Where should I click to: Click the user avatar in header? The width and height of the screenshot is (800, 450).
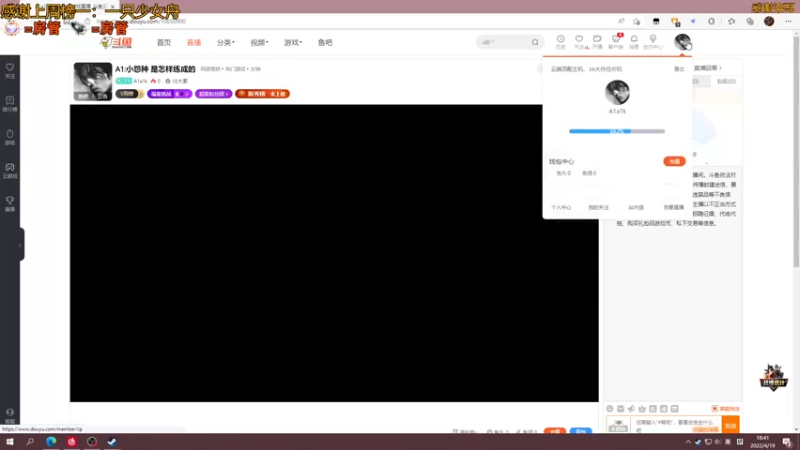pyautogui.click(x=682, y=42)
